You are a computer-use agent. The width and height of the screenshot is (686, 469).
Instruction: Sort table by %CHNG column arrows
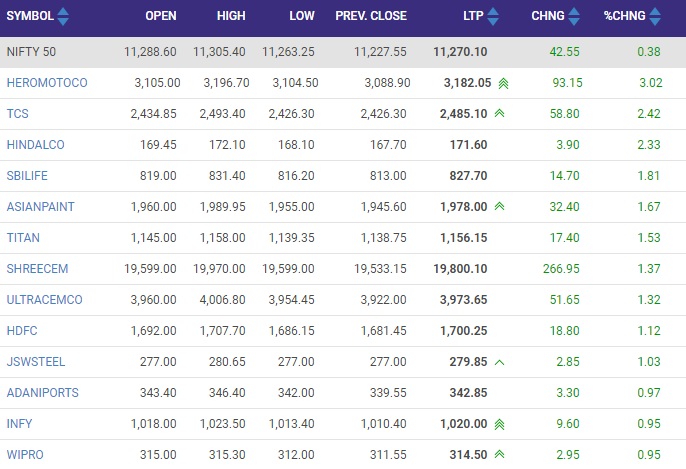655,16
